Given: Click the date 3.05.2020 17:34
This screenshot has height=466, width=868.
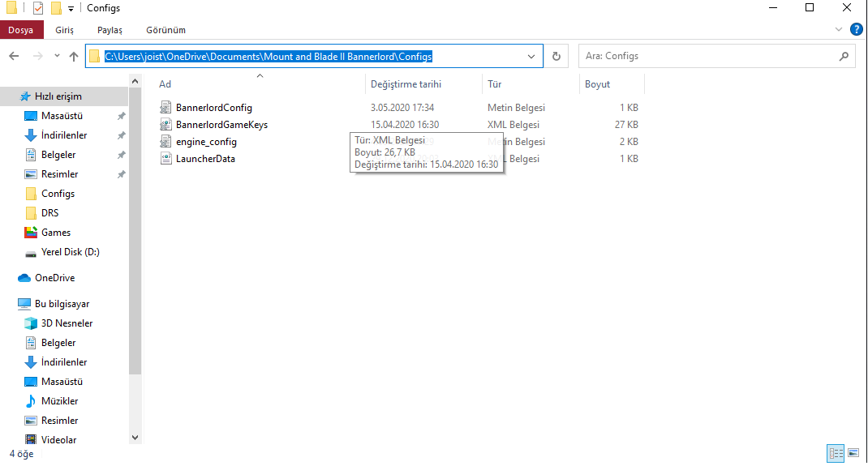Looking at the screenshot, I should point(402,107).
